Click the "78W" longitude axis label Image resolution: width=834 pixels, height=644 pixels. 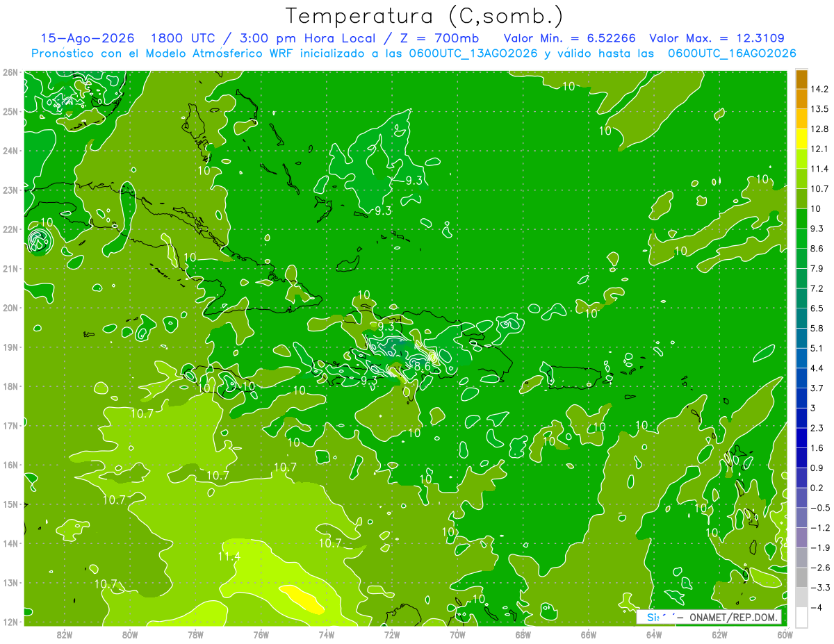(195, 634)
